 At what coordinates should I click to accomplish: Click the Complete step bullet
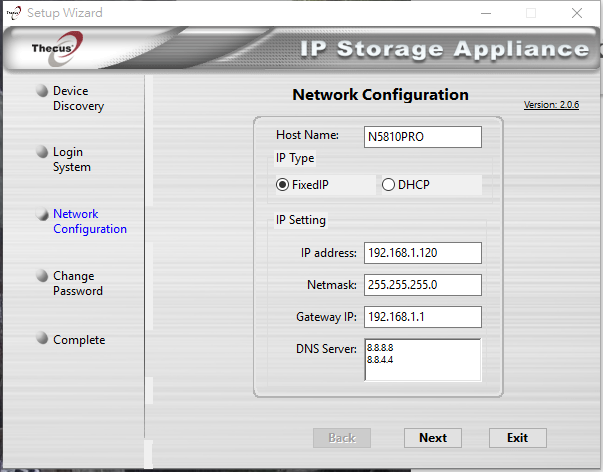(x=42, y=338)
